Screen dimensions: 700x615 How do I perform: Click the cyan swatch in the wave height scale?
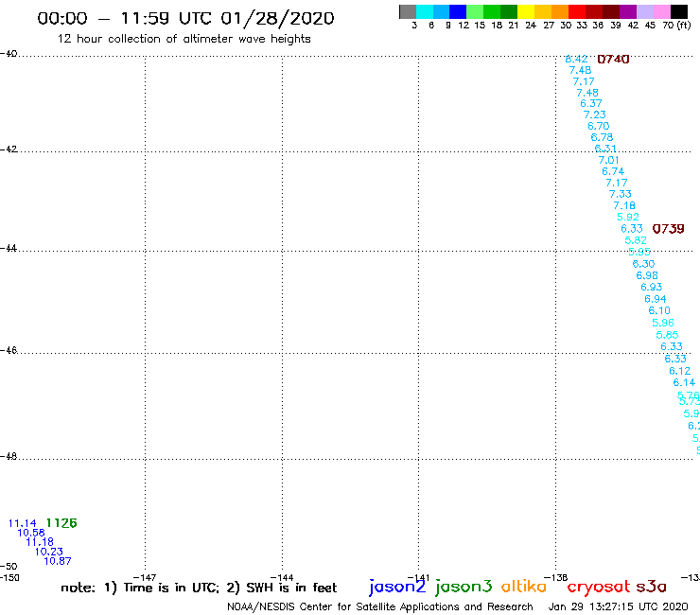[425, 11]
